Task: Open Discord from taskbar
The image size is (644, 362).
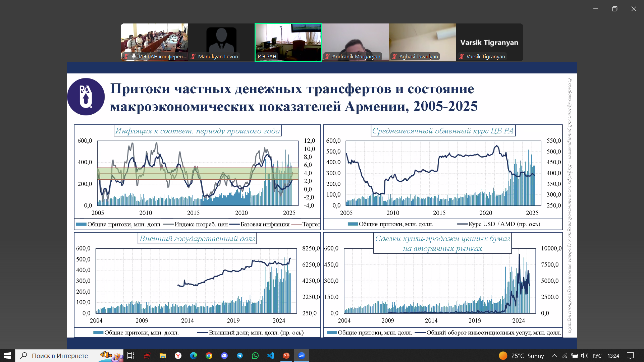Action: tap(224, 356)
